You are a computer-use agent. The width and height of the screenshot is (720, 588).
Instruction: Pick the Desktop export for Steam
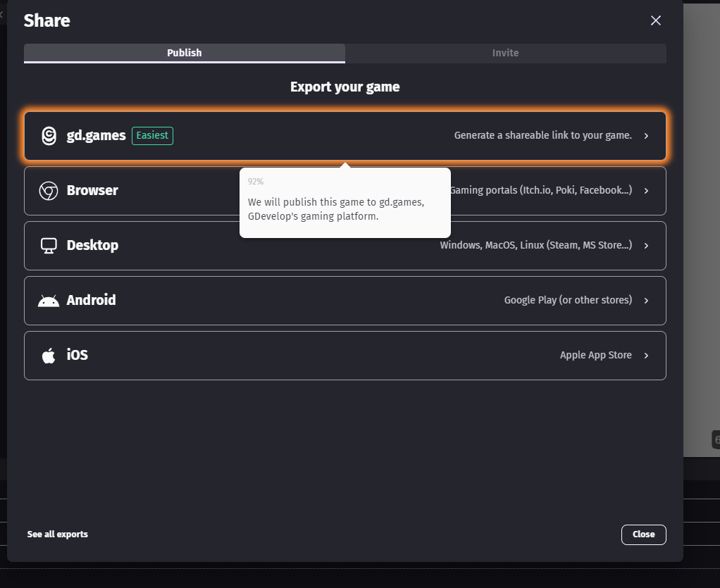(345, 245)
